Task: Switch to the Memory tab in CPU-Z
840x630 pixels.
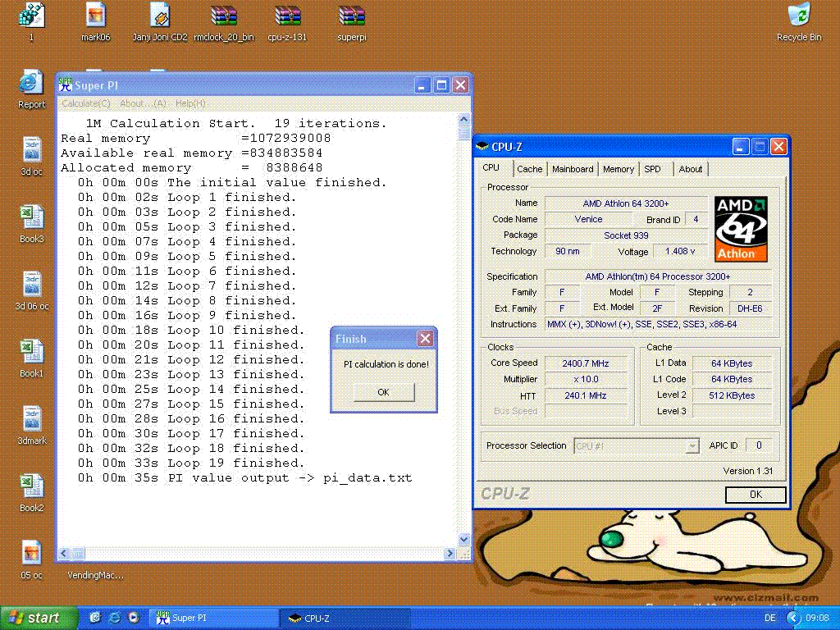Action: pos(619,169)
